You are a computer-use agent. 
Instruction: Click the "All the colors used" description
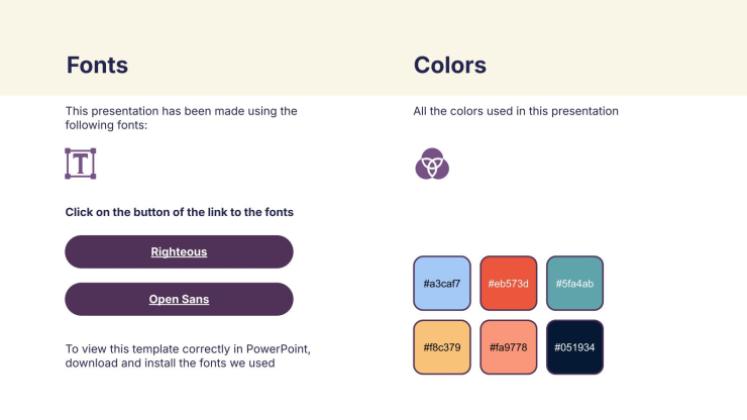(x=516, y=111)
